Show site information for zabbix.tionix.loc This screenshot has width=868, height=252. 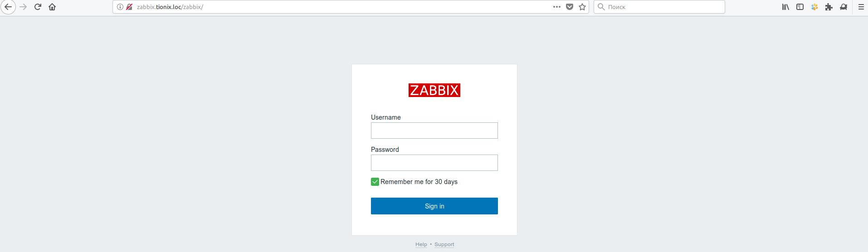[x=120, y=7]
